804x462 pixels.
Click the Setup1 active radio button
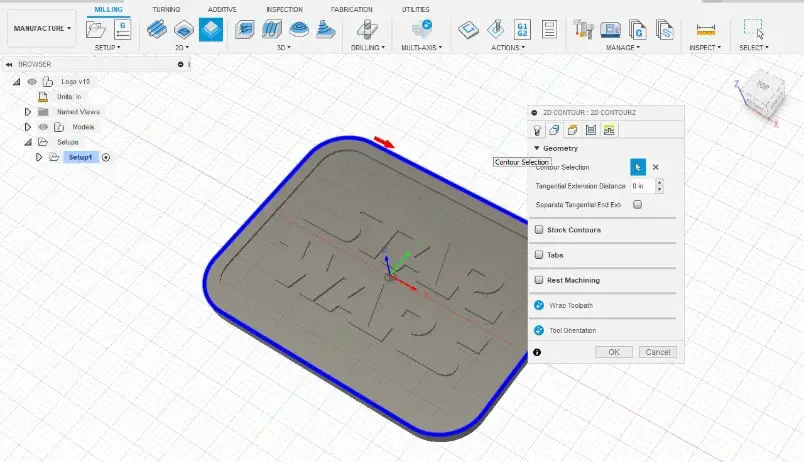[106, 157]
